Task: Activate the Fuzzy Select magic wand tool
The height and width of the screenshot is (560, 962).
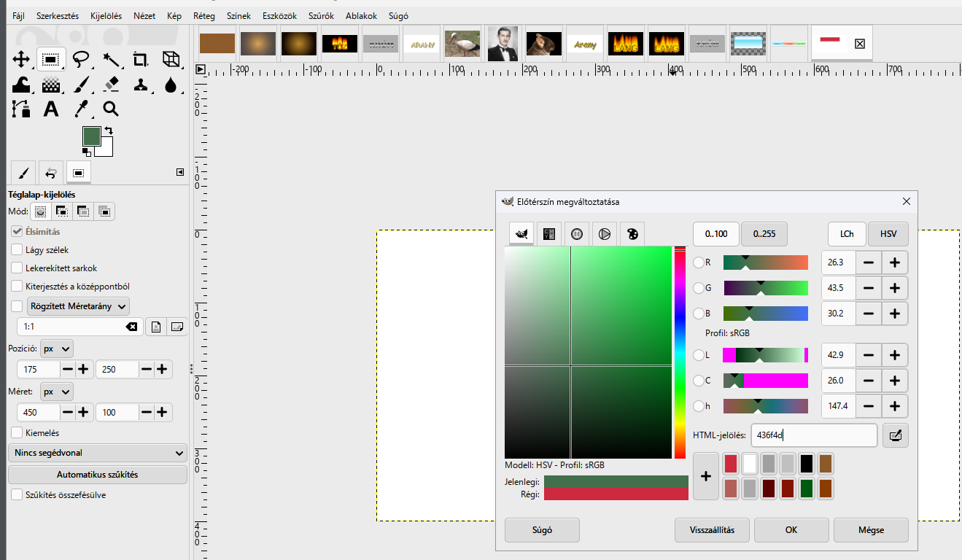Action: (111, 59)
